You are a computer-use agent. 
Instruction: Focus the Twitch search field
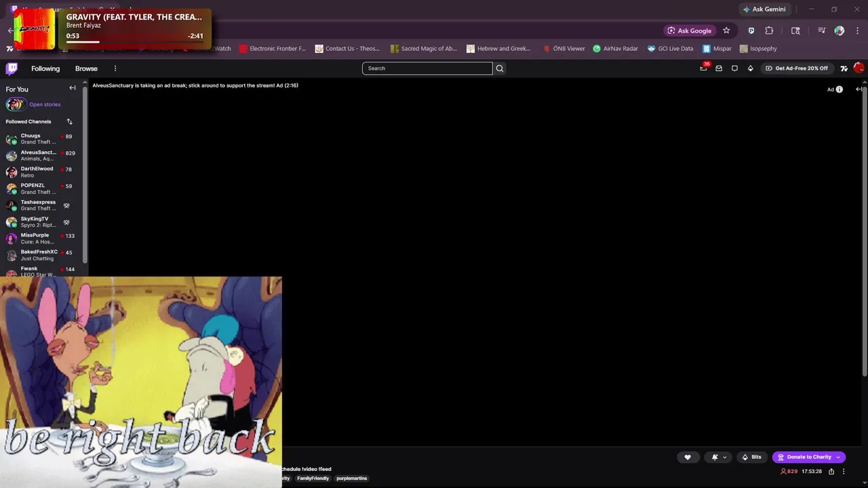pos(427,68)
